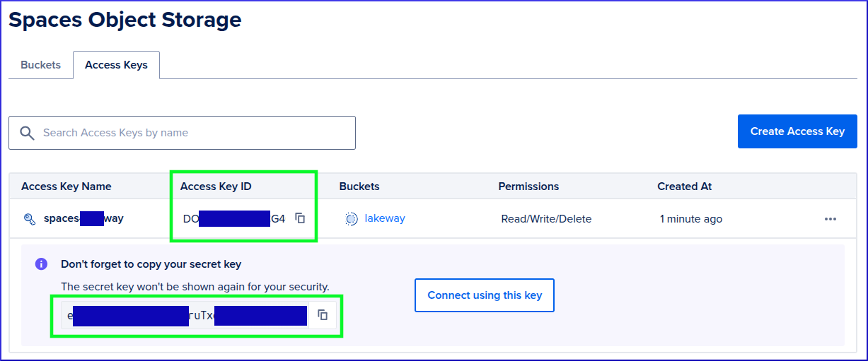Click the Permissions column header
Screen dimensions: 868x361
coord(528,187)
